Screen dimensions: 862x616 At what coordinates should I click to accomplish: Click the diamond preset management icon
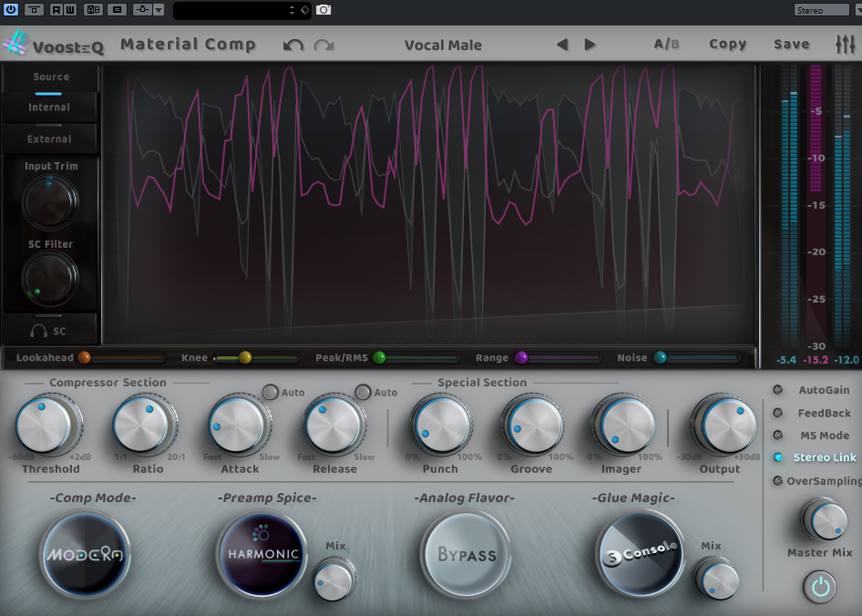[x=304, y=10]
